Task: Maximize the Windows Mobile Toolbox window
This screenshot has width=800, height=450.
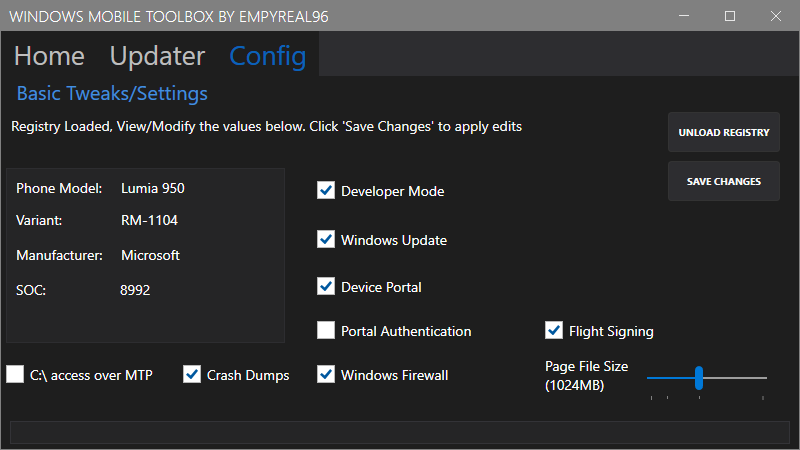Action: pyautogui.click(x=730, y=16)
